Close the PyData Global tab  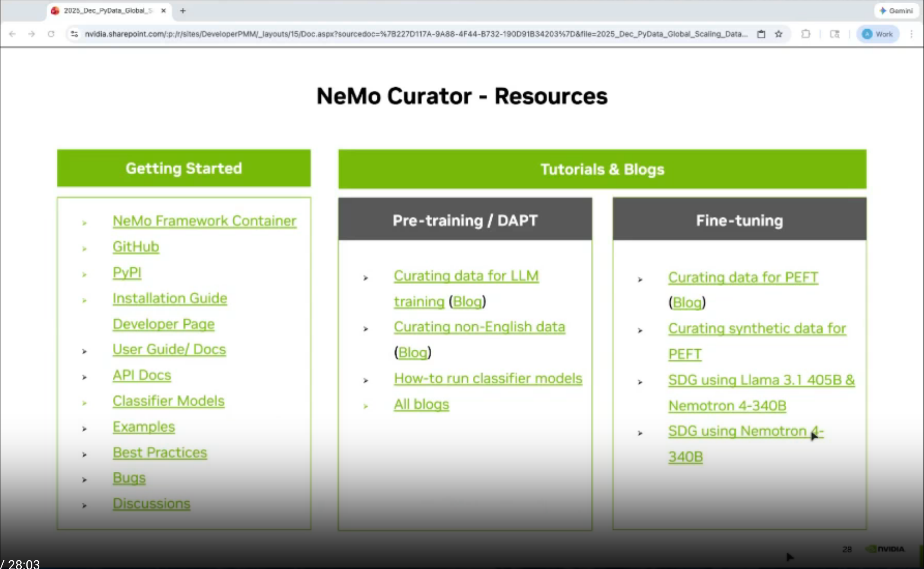(x=163, y=10)
